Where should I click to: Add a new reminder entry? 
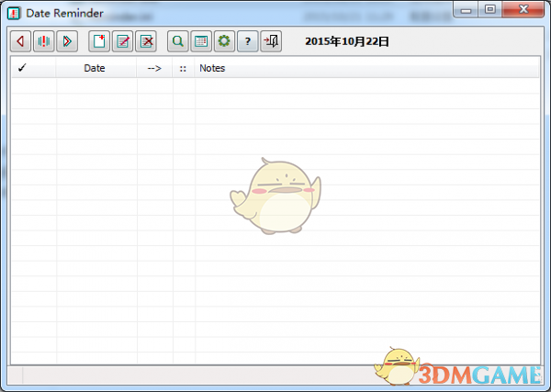[99, 41]
